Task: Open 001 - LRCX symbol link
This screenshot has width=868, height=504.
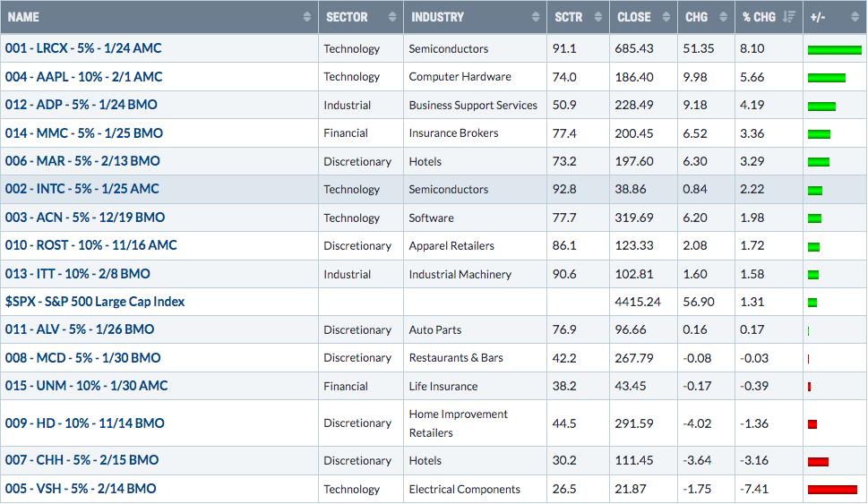Action: tap(83, 48)
